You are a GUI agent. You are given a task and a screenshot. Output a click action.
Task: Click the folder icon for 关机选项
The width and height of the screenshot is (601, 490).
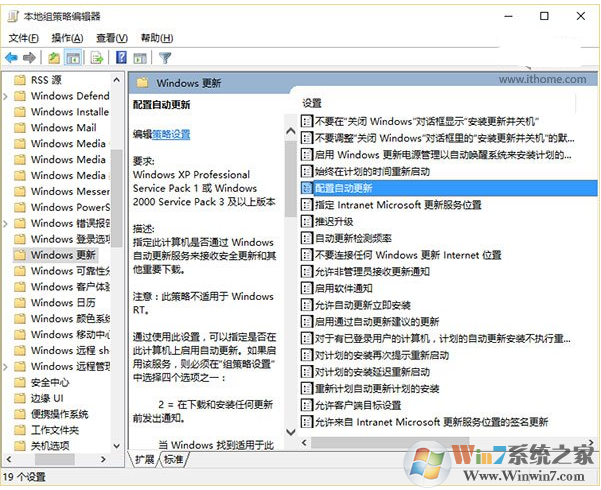(20, 446)
